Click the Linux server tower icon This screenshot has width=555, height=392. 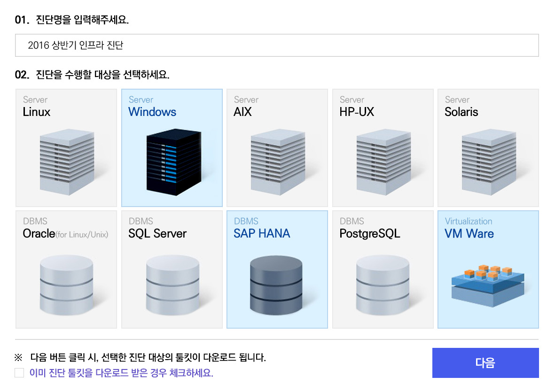(67, 162)
